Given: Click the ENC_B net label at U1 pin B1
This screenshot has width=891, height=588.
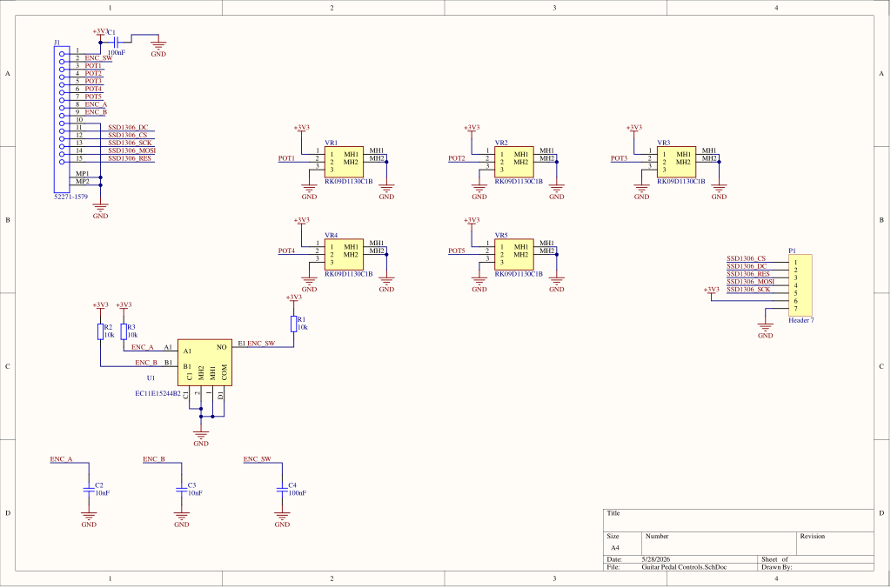Looking at the screenshot, I should point(146,363).
